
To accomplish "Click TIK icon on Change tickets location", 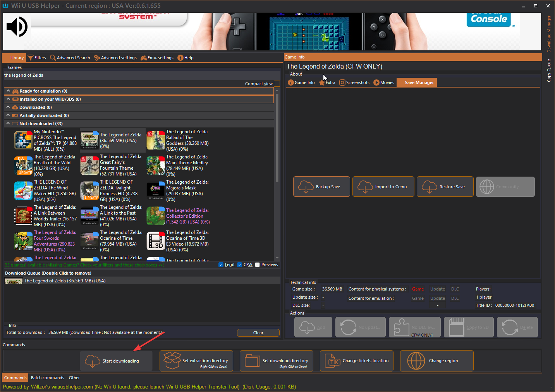I will click(x=332, y=361).
